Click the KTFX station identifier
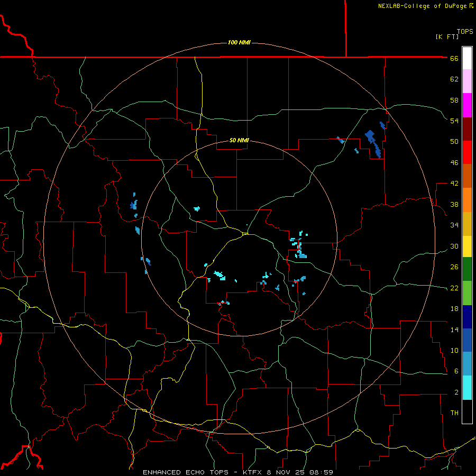Screen dimensions: 476x476 [x=253, y=472]
